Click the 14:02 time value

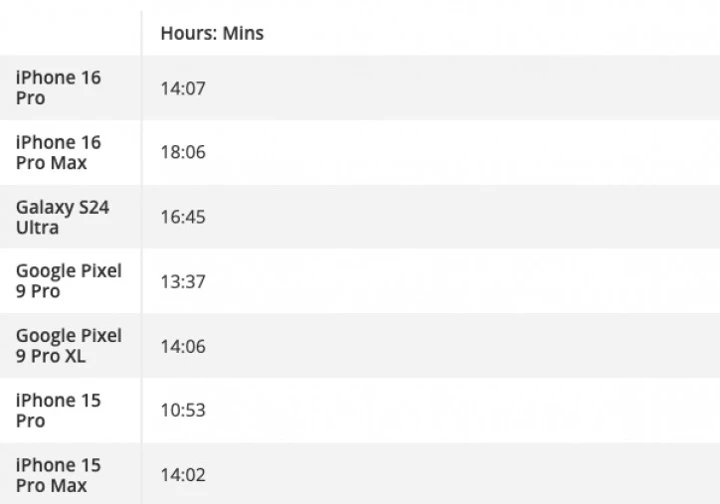[x=183, y=475]
